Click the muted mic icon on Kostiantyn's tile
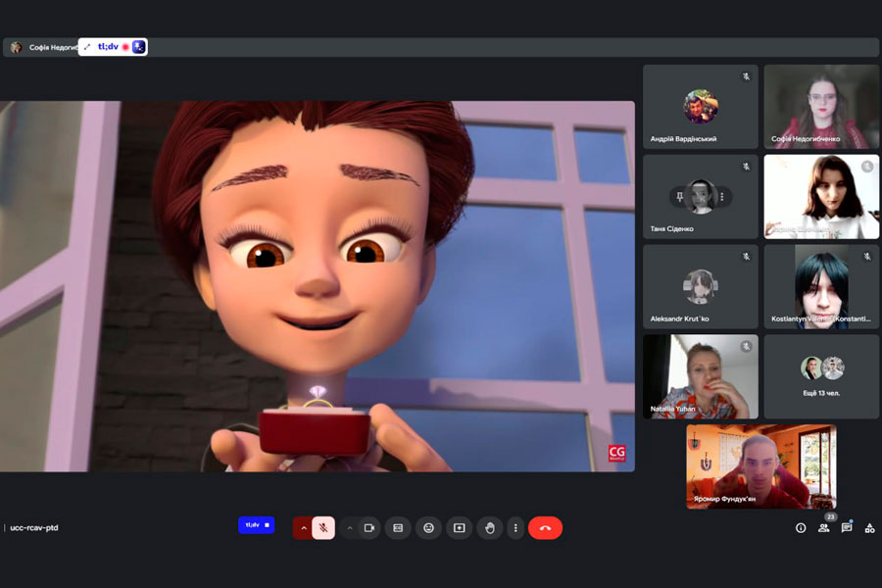 point(867,257)
